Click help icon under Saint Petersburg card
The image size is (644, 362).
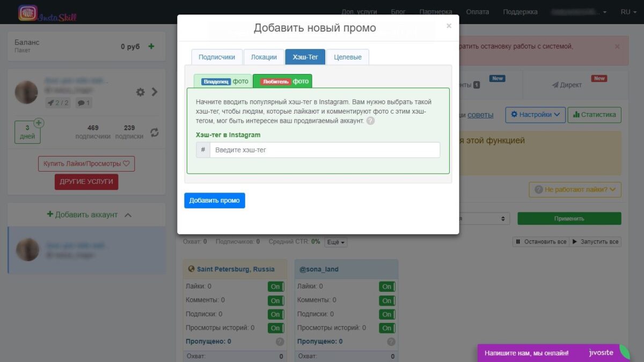click(x=280, y=342)
